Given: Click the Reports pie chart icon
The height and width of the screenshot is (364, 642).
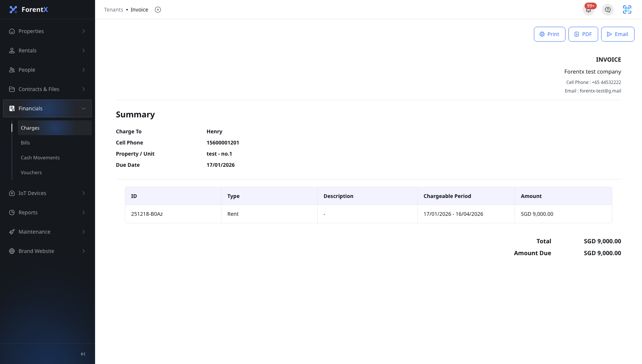Looking at the screenshot, I should (x=12, y=212).
